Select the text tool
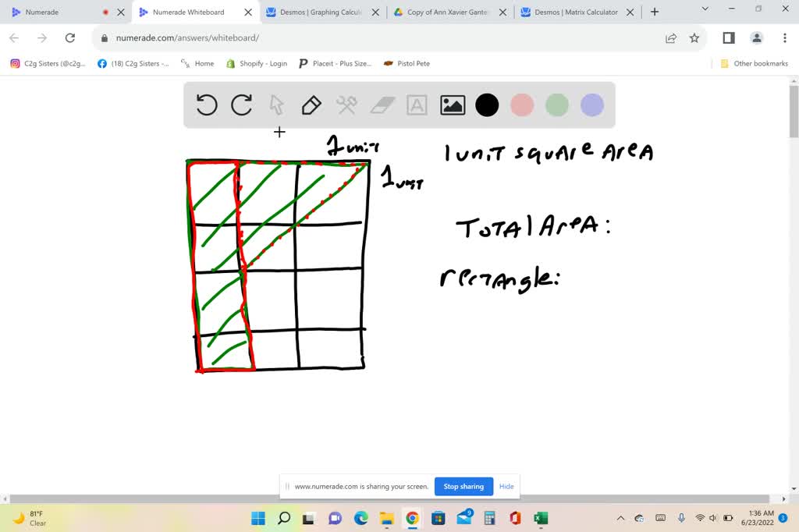 pos(417,105)
